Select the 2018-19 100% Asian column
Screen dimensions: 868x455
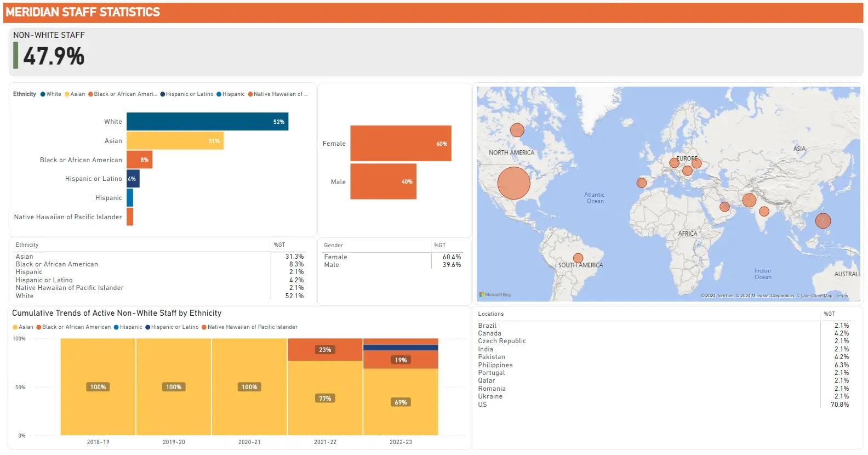click(x=98, y=387)
